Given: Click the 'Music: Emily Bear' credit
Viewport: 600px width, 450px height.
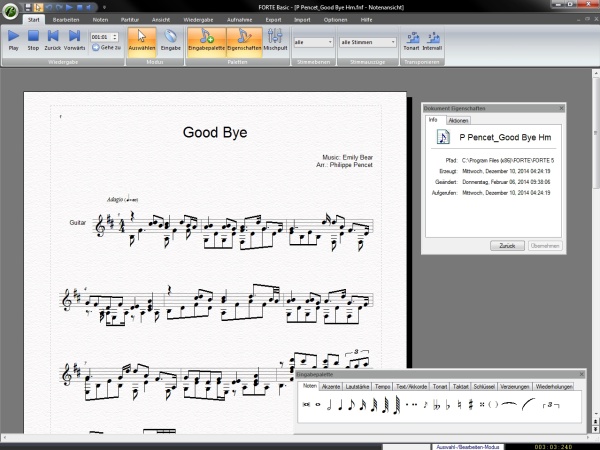Looking at the screenshot, I should click(x=347, y=157).
